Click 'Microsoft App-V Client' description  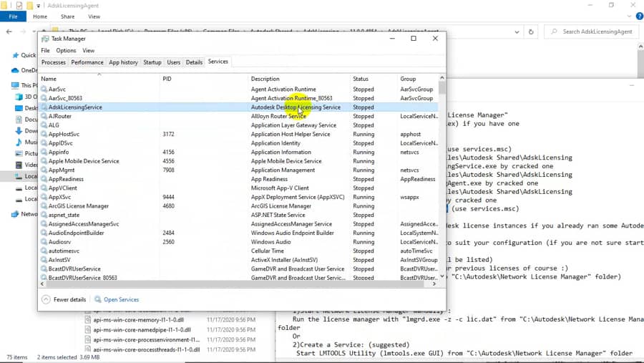(280, 188)
